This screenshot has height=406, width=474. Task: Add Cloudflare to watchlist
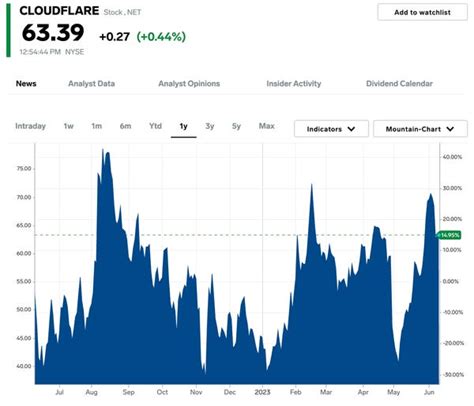[x=422, y=12]
